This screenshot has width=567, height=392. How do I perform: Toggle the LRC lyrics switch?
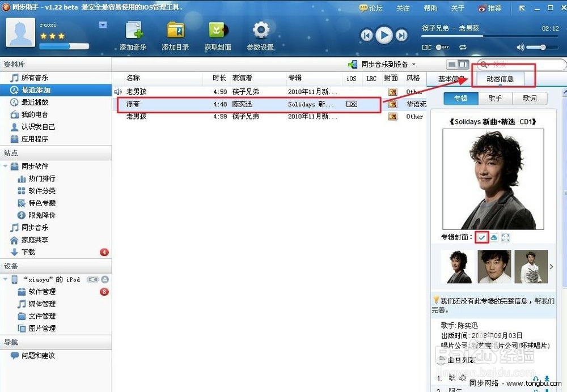pos(442,48)
